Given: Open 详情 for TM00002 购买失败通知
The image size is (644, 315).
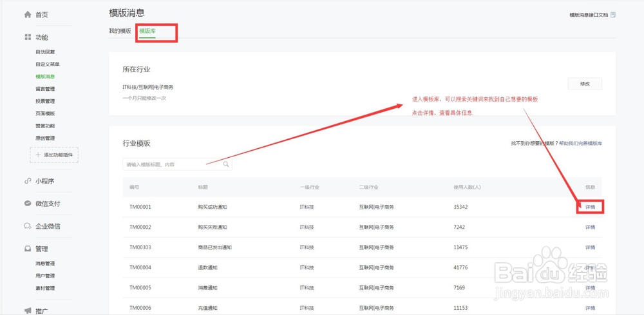Looking at the screenshot, I should tap(590, 227).
